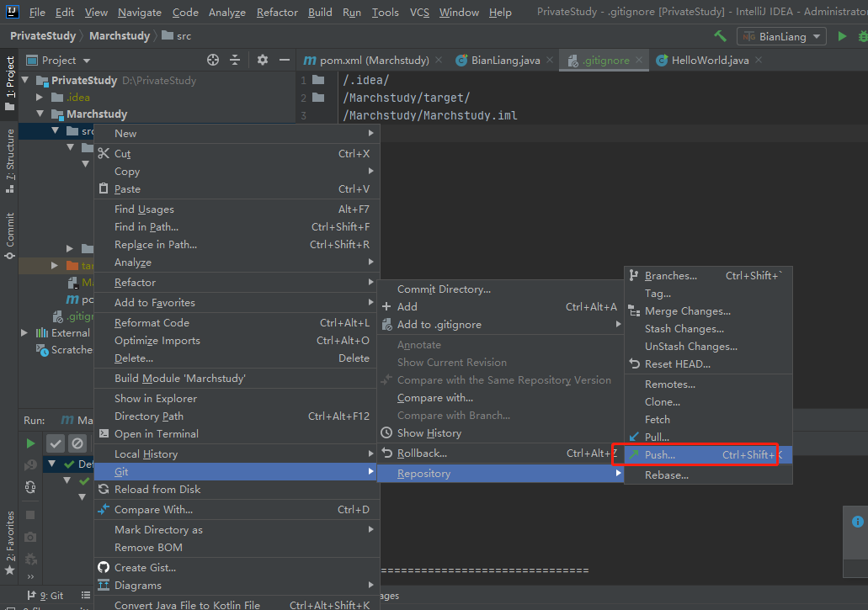868x610 pixels.
Task: Click Show History item
Action: pyautogui.click(x=500, y=433)
